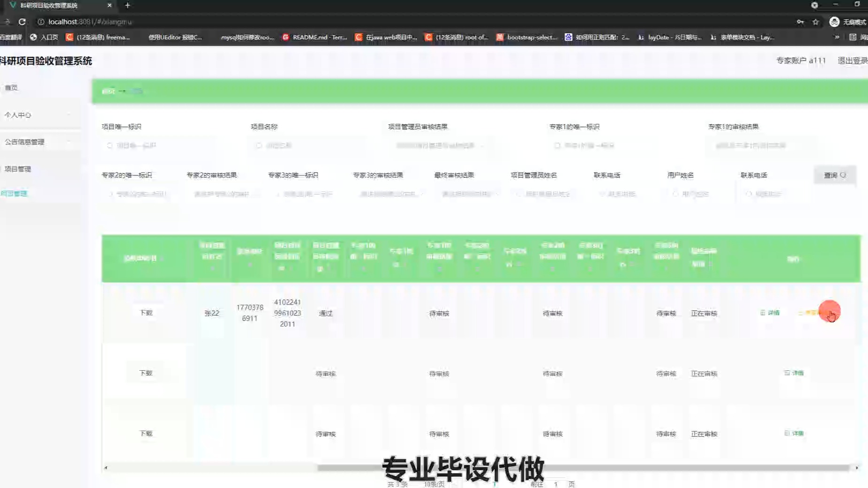Image resolution: width=868 pixels, height=488 pixels.
Task: Focus the 专家1的唯一标识 search field
Action: pyautogui.click(x=606, y=145)
